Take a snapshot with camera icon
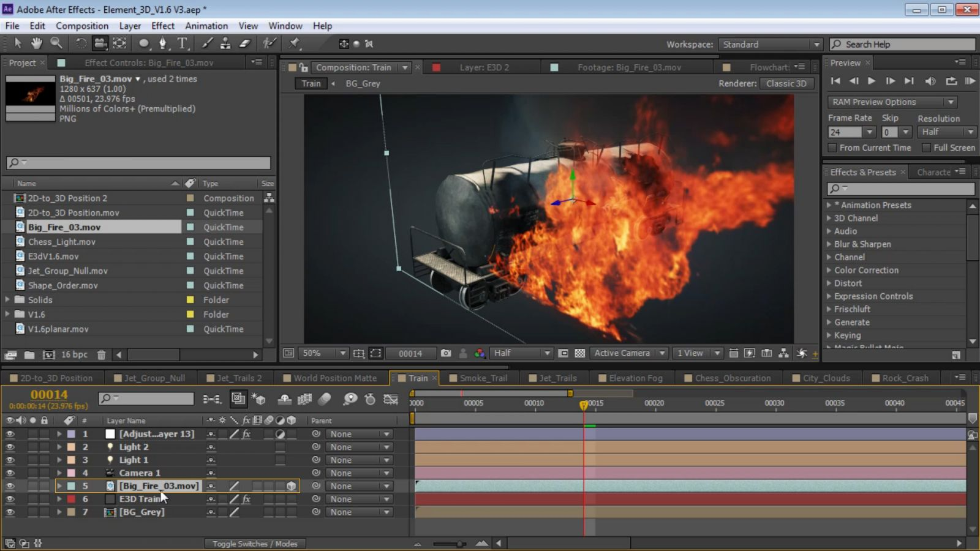The width and height of the screenshot is (980, 551). click(x=446, y=353)
